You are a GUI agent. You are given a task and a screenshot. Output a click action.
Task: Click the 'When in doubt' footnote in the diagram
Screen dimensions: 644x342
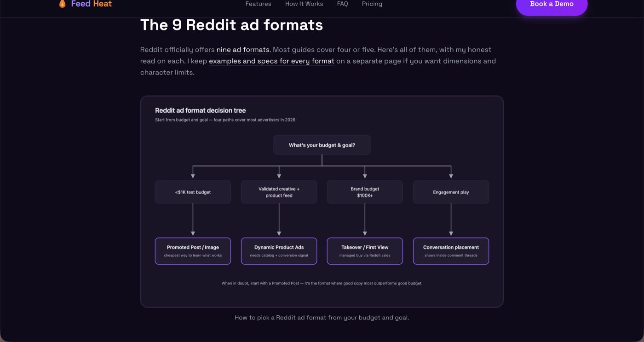pyautogui.click(x=322, y=283)
